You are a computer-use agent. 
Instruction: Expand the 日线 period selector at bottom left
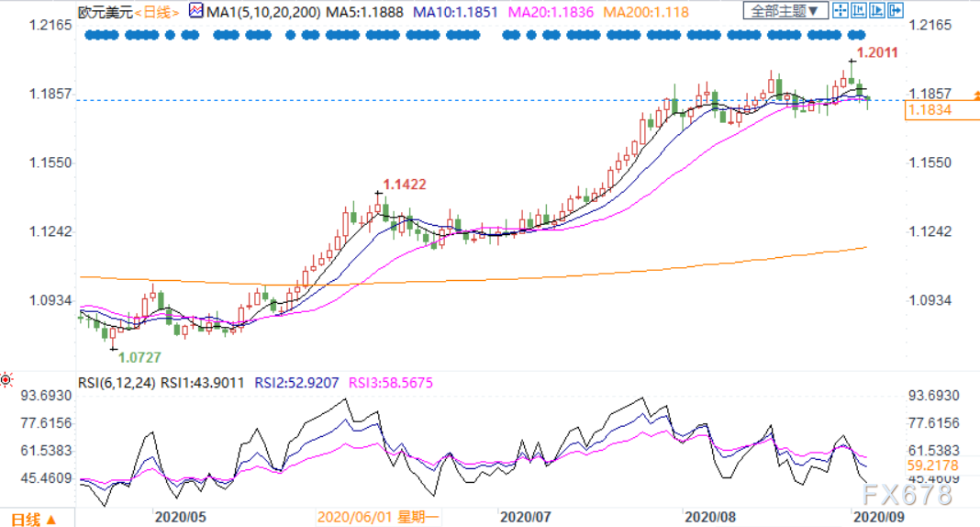click(x=34, y=520)
